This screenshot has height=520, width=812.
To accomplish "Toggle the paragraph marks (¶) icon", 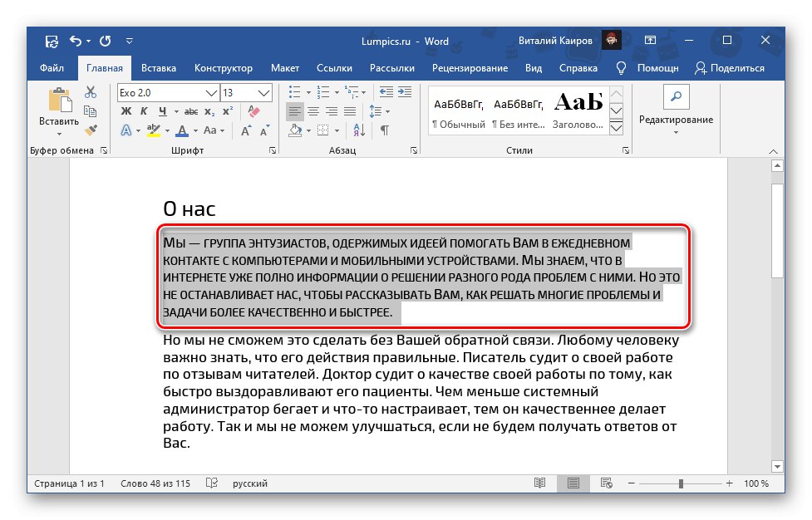I will pyautogui.click(x=384, y=130).
